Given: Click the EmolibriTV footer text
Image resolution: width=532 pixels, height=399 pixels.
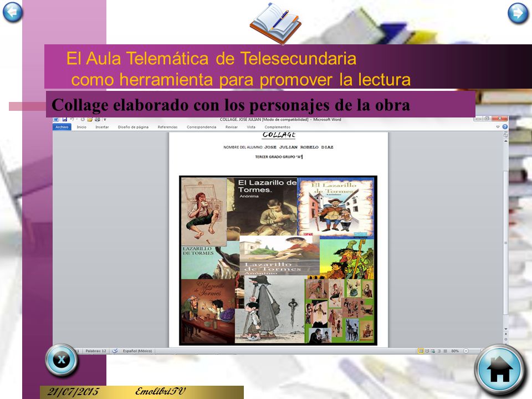Looking at the screenshot, I should 160,391.
